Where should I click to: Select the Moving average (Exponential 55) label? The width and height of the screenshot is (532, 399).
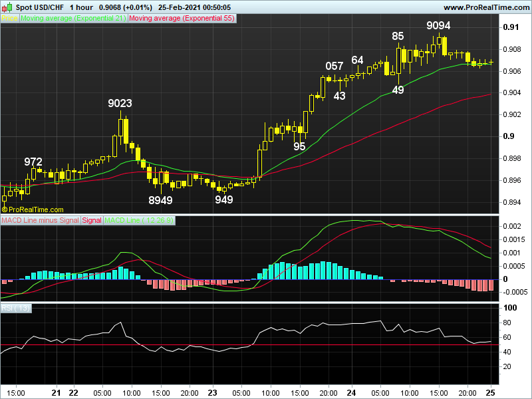point(182,19)
